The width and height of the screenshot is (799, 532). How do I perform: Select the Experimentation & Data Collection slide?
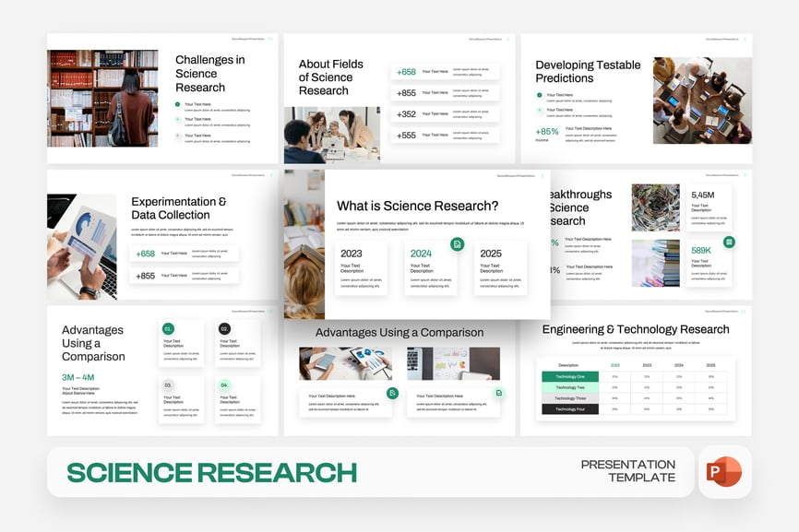tap(162, 234)
